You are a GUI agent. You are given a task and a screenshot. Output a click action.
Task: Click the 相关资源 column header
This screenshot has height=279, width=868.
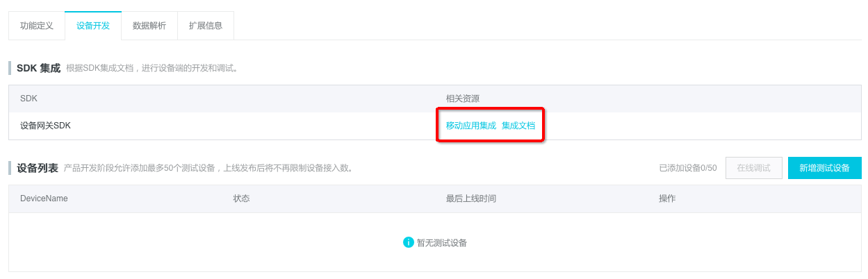[463, 99]
